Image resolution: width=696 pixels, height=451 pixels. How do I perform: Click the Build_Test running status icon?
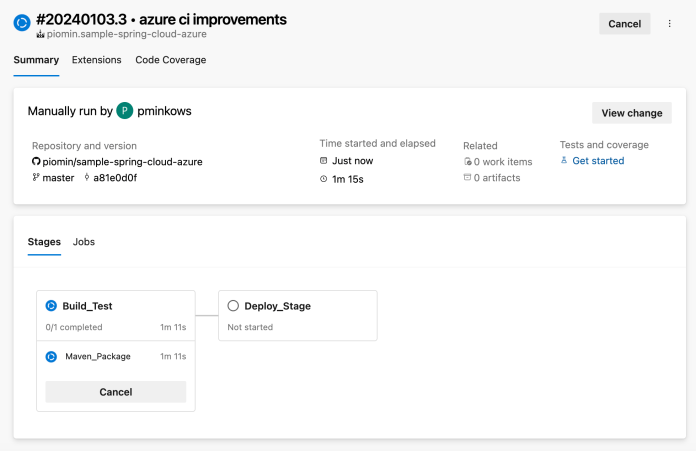(x=51, y=306)
